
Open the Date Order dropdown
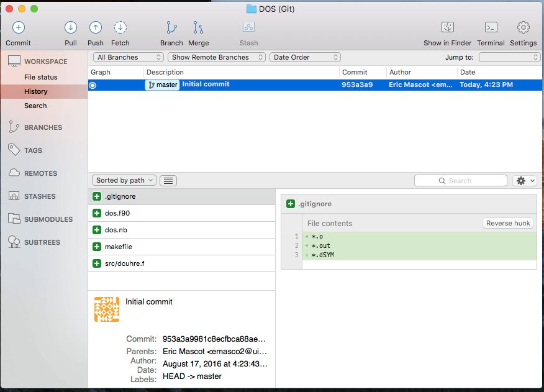point(305,57)
